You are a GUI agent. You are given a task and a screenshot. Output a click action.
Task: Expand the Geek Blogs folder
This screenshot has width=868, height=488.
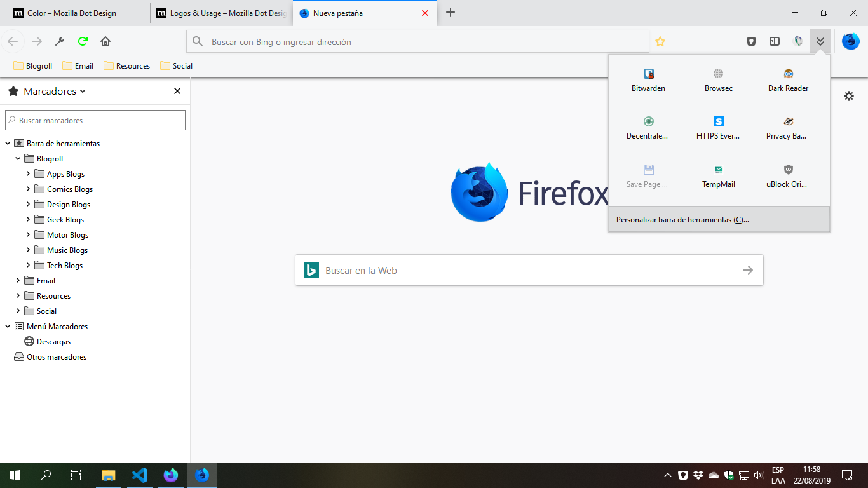pyautogui.click(x=29, y=219)
